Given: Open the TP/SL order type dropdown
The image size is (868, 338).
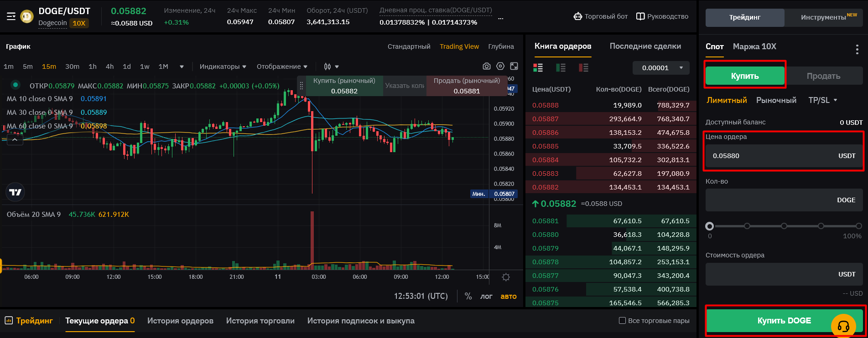Looking at the screenshot, I should click(x=823, y=100).
